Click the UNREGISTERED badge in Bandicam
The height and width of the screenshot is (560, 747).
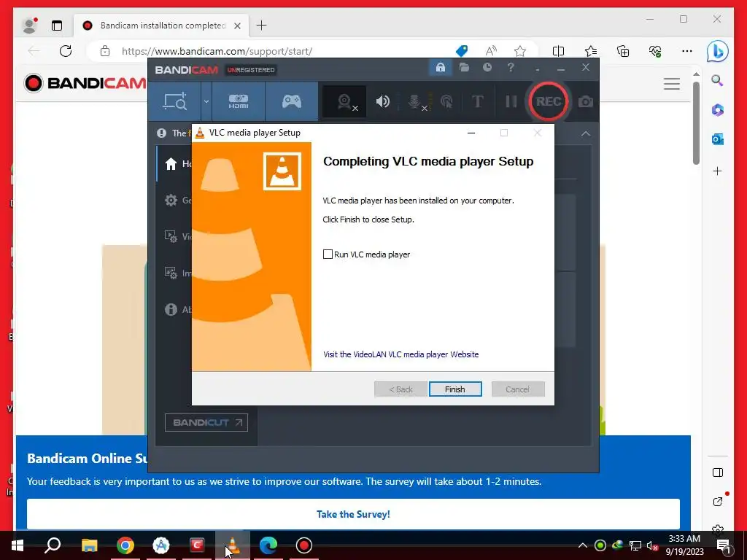click(x=251, y=70)
